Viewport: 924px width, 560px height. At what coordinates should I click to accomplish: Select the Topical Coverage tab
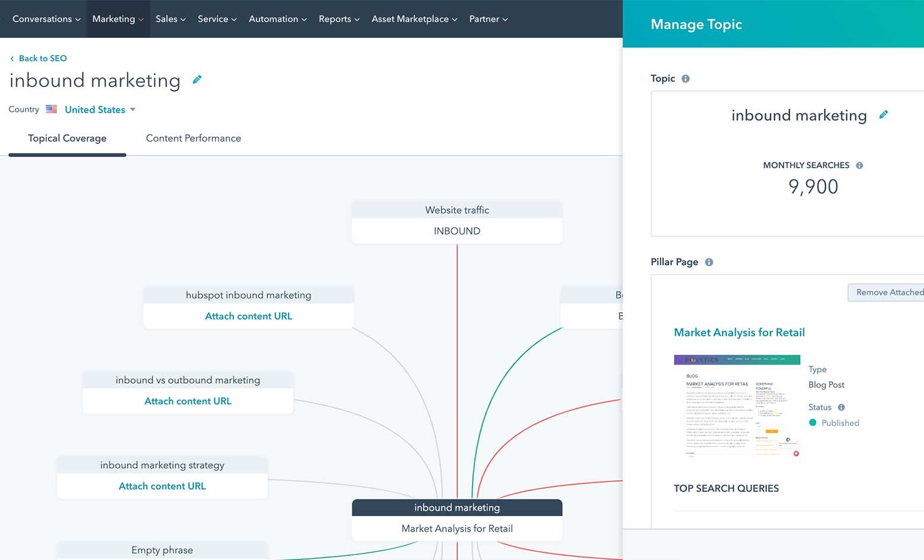[x=67, y=138]
